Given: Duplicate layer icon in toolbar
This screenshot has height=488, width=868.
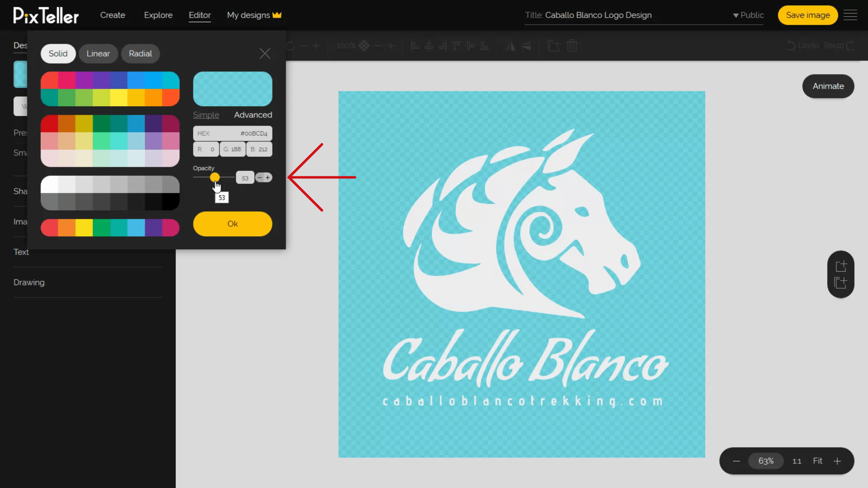Looking at the screenshot, I should 554,46.
